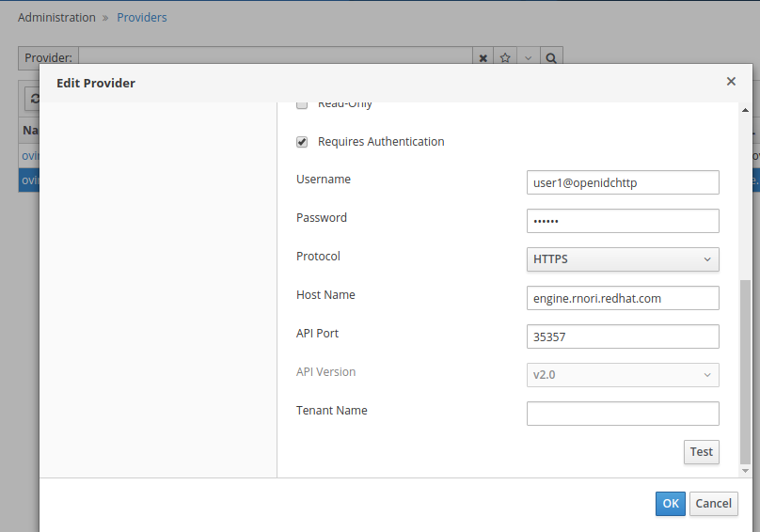Click the Username input field
This screenshot has height=532, width=760.
tap(623, 182)
